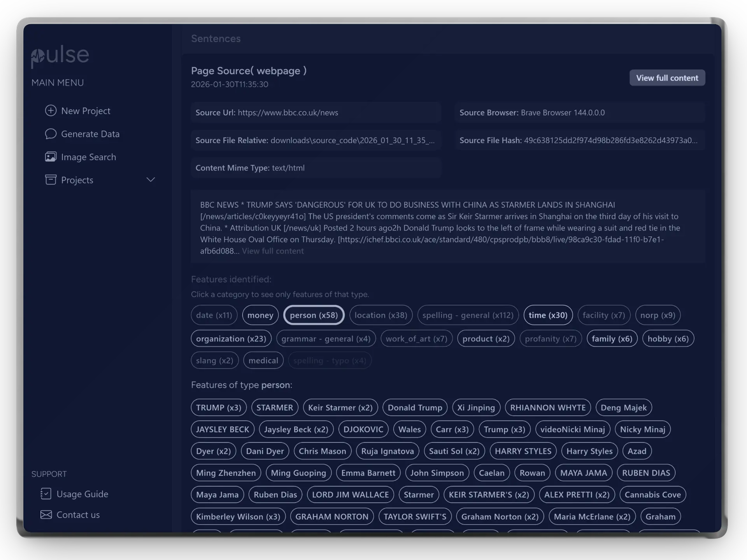Image resolution: width=747 pixels, height=560 pixels.
Task: Click the norp (x9) category chip
Action: [x=658, y=315]
